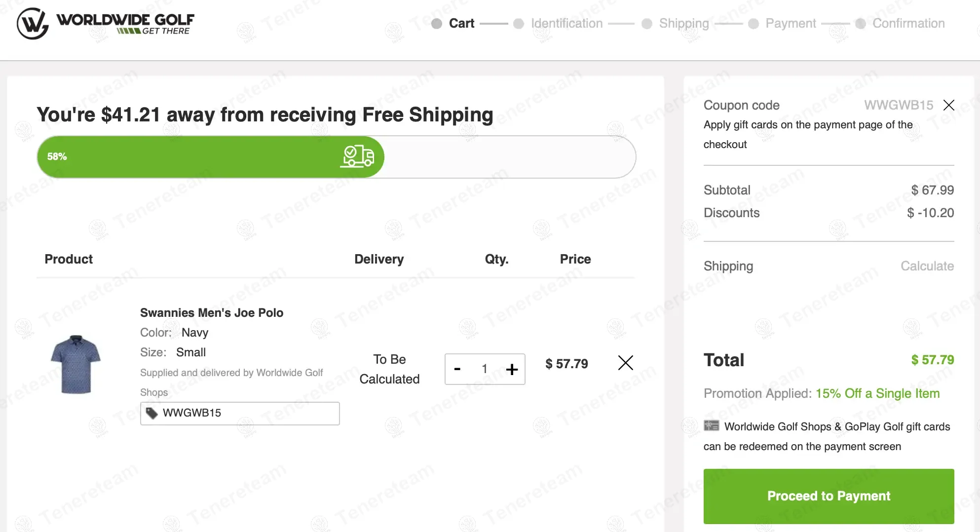Go to the Identification checkout step

pos(566,23)
